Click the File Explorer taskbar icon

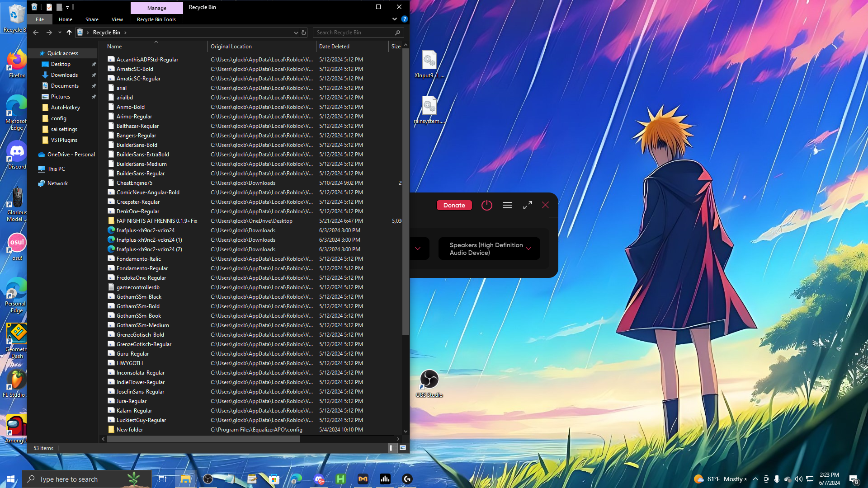point(185,479)
